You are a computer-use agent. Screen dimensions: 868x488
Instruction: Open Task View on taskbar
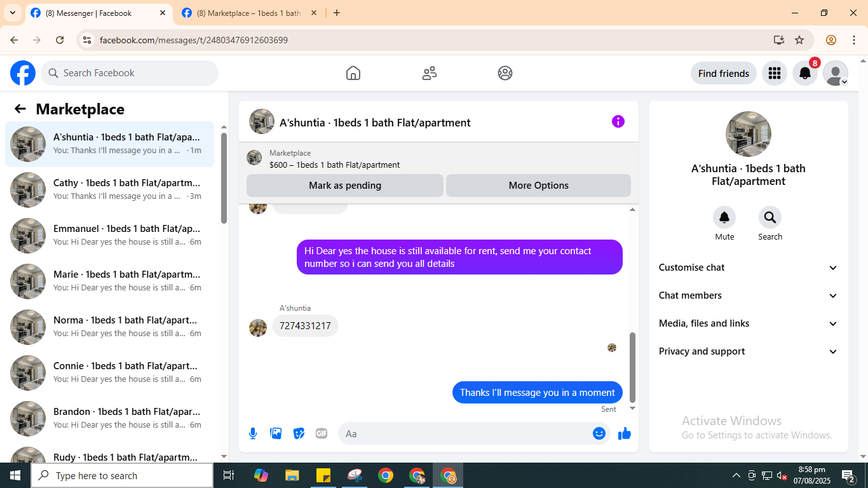point(229,475)
